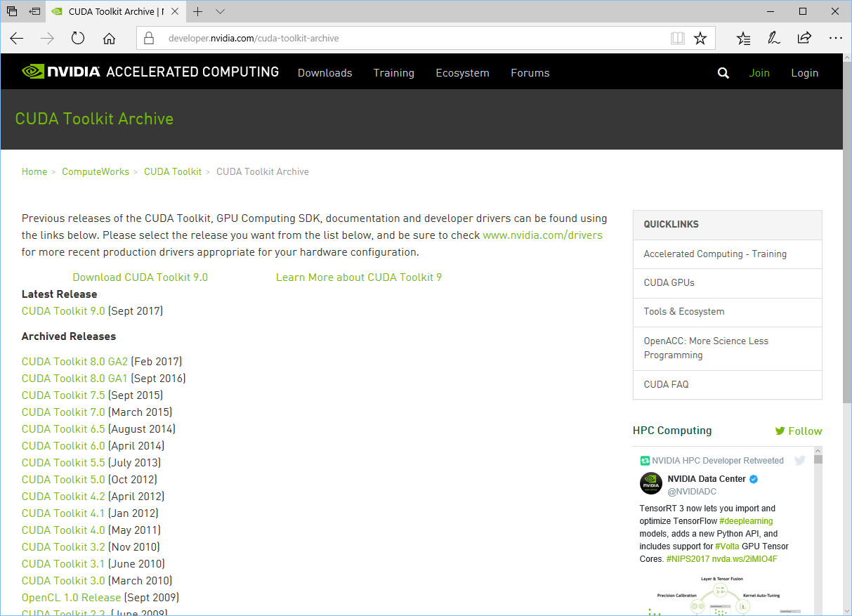Click the Join link
The height and width of the screenshot is (616, 852).
(x=759, y=73)
